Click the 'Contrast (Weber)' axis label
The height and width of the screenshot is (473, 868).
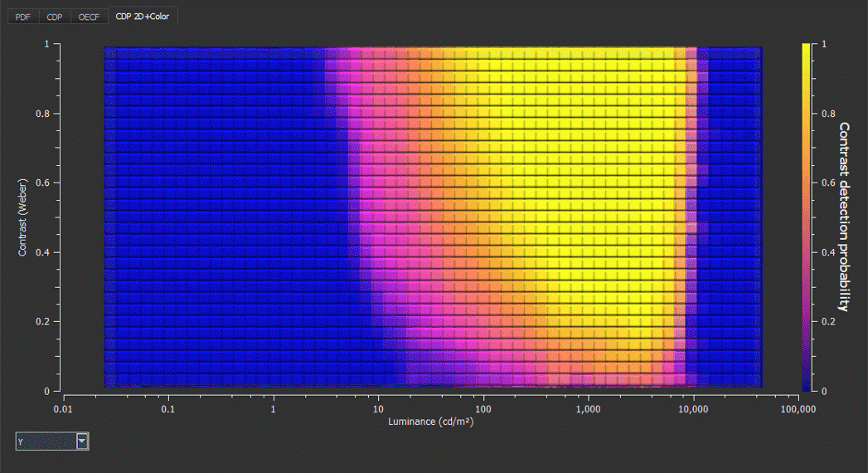tap(22, 217)
